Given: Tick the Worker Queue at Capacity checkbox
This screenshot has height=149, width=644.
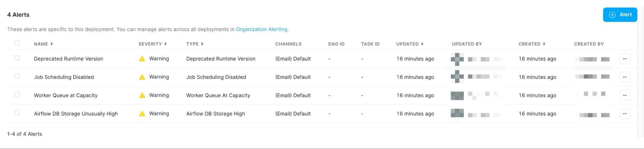Looking at the screenshot, I should pyautogui.click(x=17, y=95).
